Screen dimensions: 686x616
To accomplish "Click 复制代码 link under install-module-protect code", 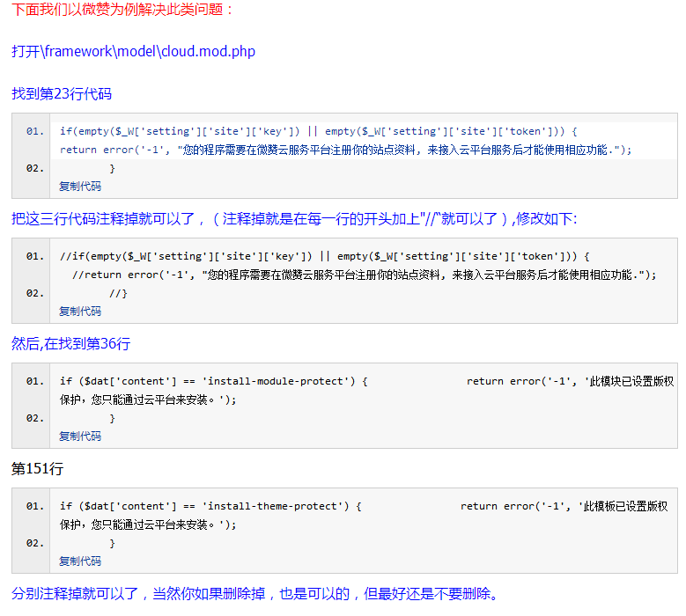I will [80, 436].
